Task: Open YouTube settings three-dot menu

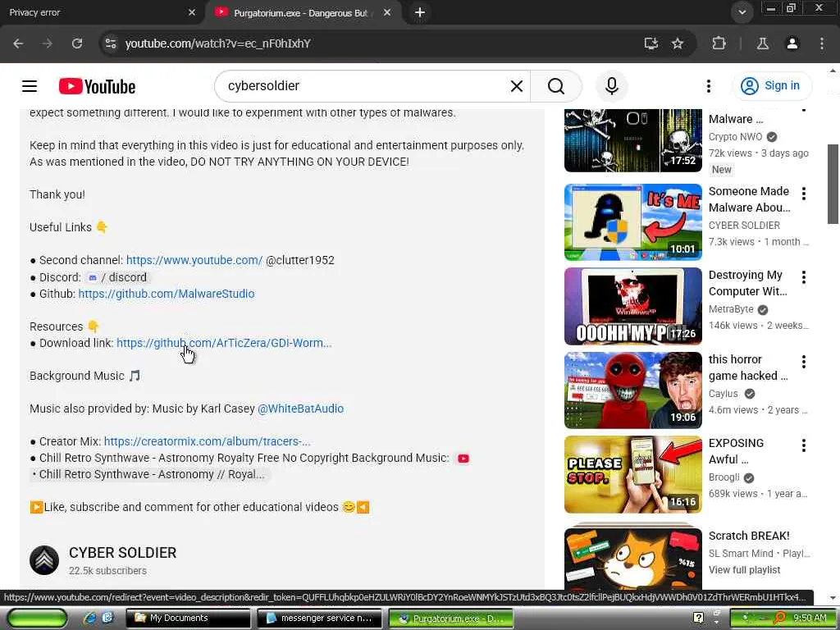Action: [x=709, y=85]
